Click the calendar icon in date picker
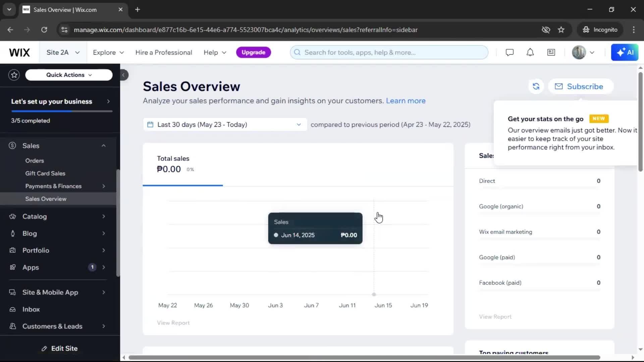Screen dimensions: 644x362 click(x=150, y=124)
